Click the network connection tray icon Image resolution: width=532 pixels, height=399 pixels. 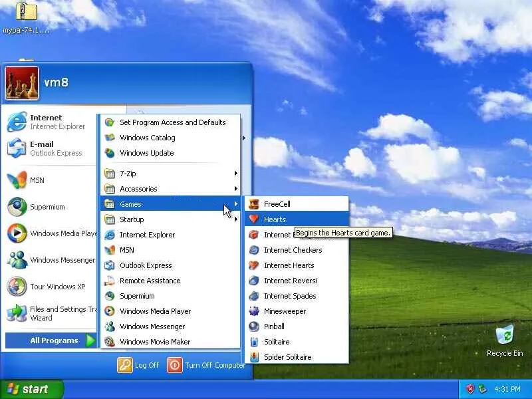point(483,389)
